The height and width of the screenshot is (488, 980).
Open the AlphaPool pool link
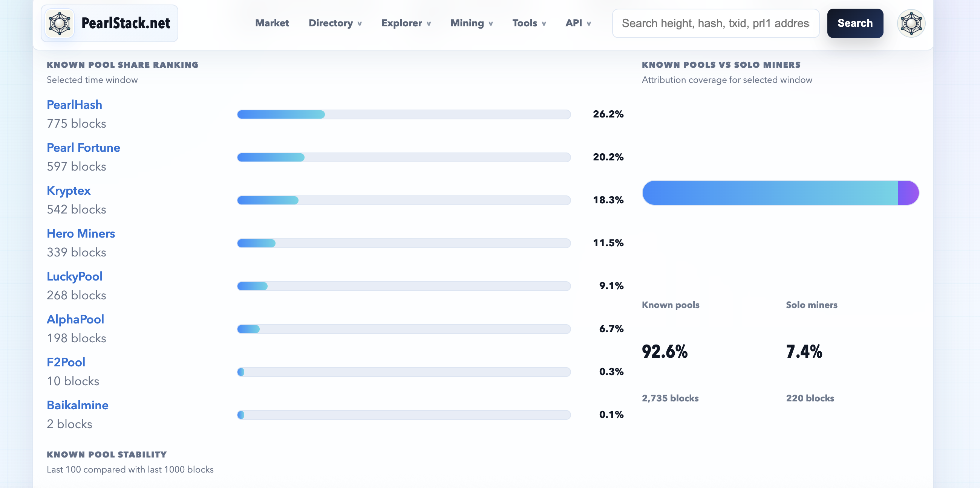click(x=75, y=319)
